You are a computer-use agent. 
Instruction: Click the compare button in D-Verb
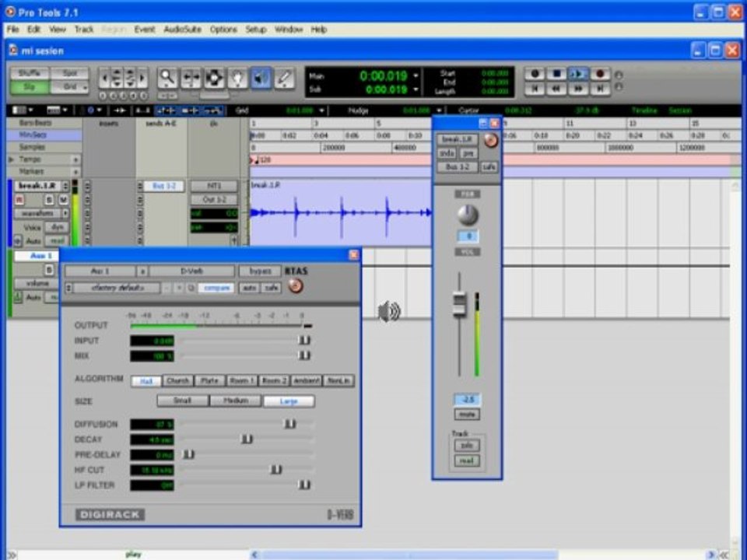[216, 288]
